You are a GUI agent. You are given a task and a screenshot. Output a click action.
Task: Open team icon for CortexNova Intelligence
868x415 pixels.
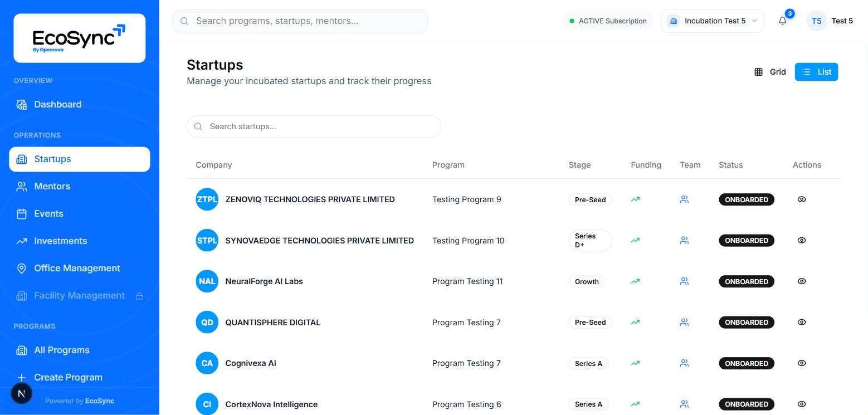pos(685,404)
